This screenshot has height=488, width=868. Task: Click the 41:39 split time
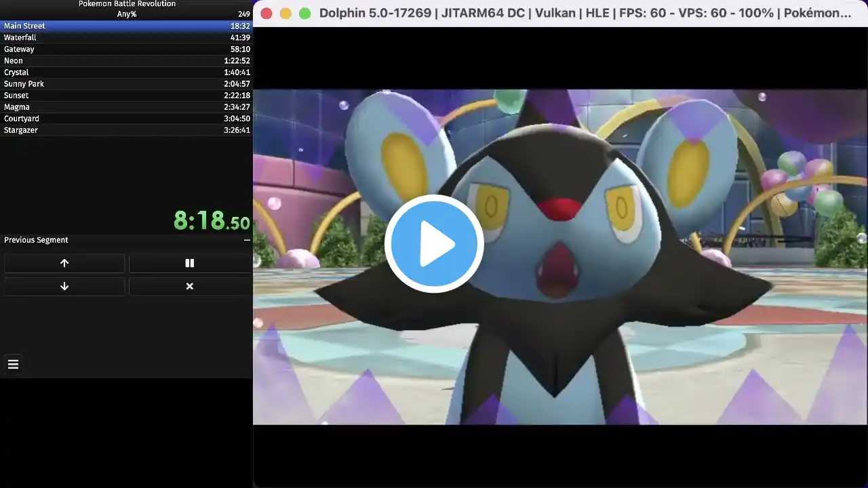click(240, 37)
